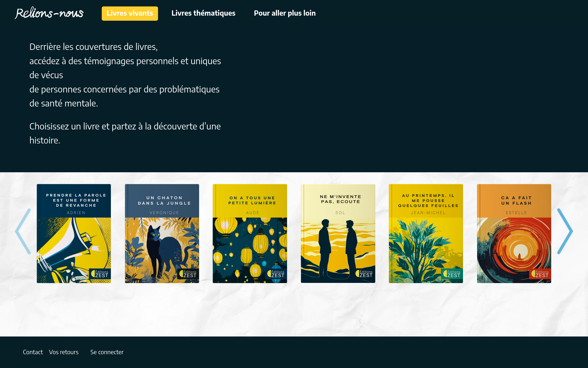Screen dimensions: 588x368
Task: Click the Relions-nous logo
Action: 49,13
